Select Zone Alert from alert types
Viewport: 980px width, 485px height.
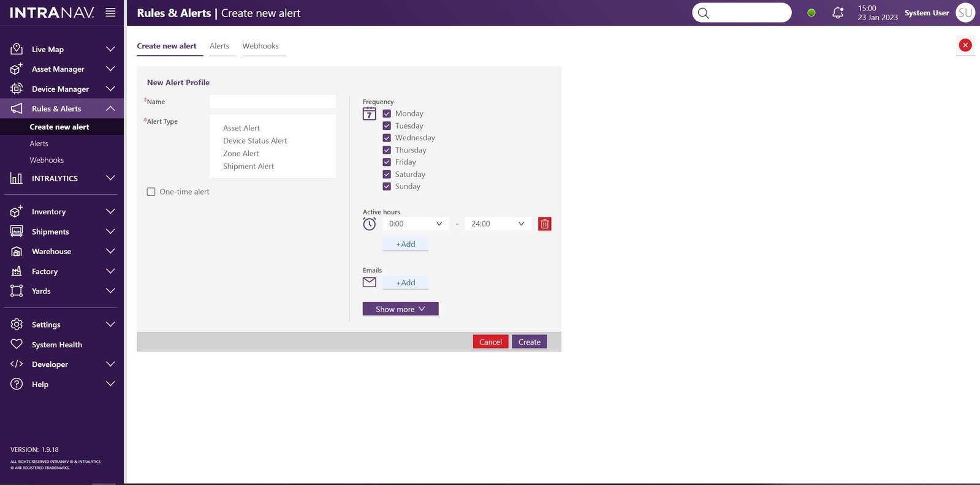coord(241,154)
